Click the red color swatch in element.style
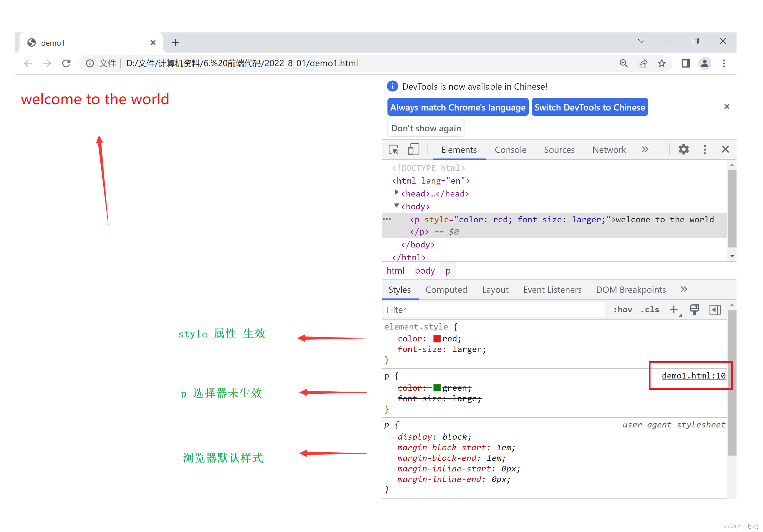Viewport: 763px width, 532px height. click(437, 338)
